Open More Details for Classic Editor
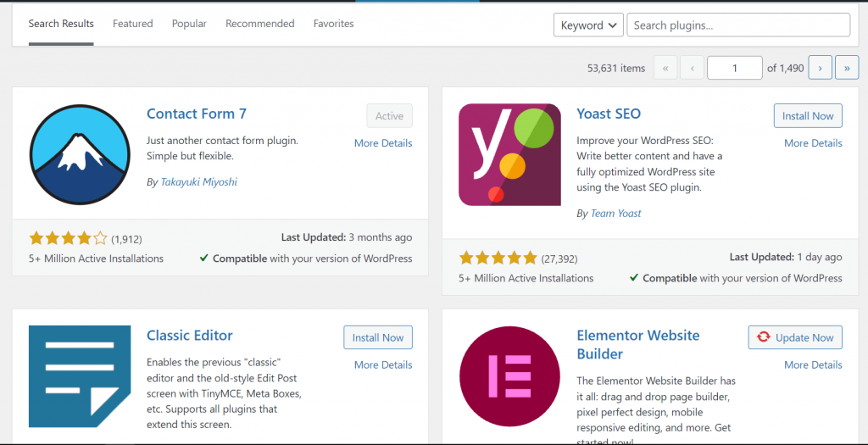 tap(383, 364)
